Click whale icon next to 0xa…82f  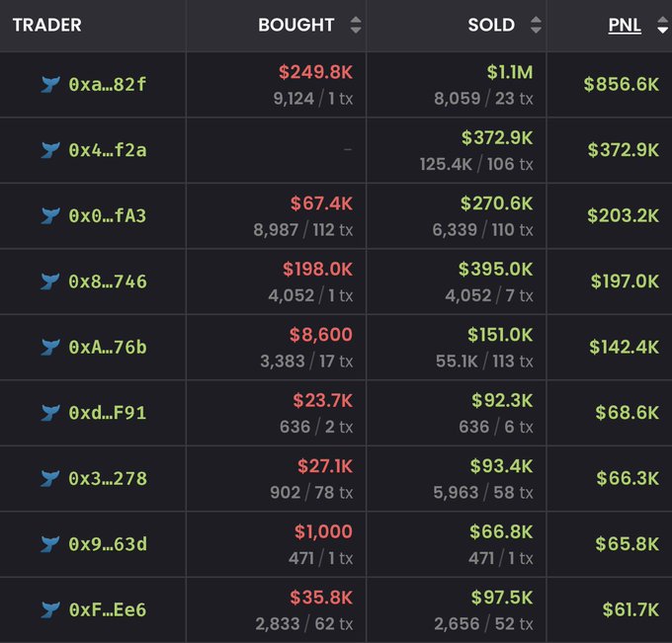click(50, 84)
